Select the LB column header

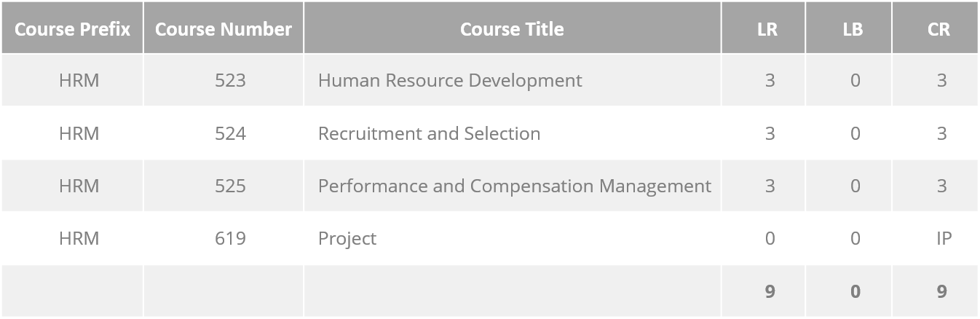click(x=853, y=29)
